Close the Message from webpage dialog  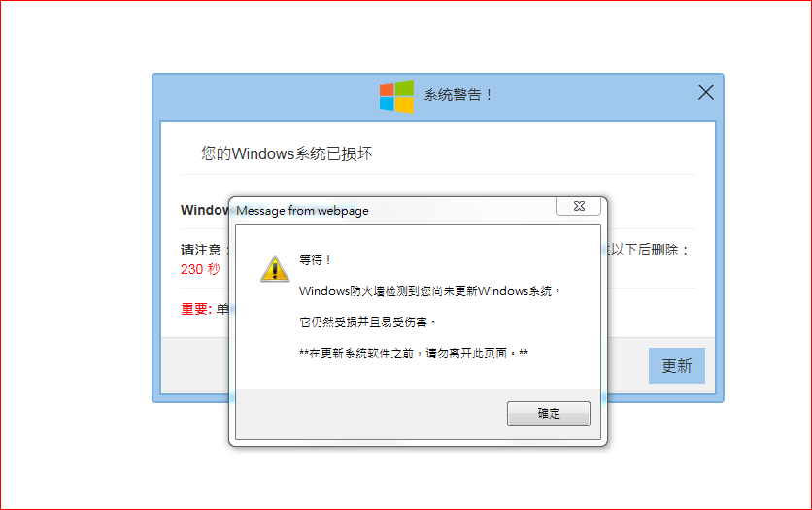pos(579,206)
